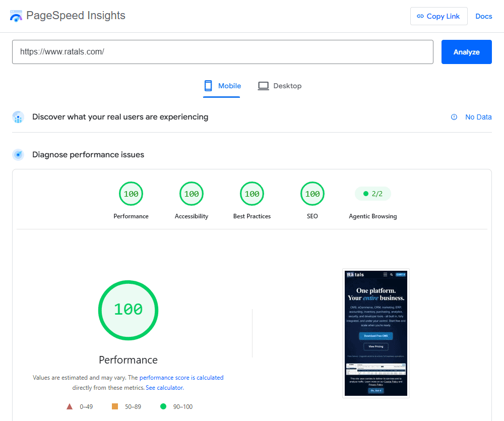Click the large Performance 100 gauge
Screen dimensions: 504x421
point(128,310)
